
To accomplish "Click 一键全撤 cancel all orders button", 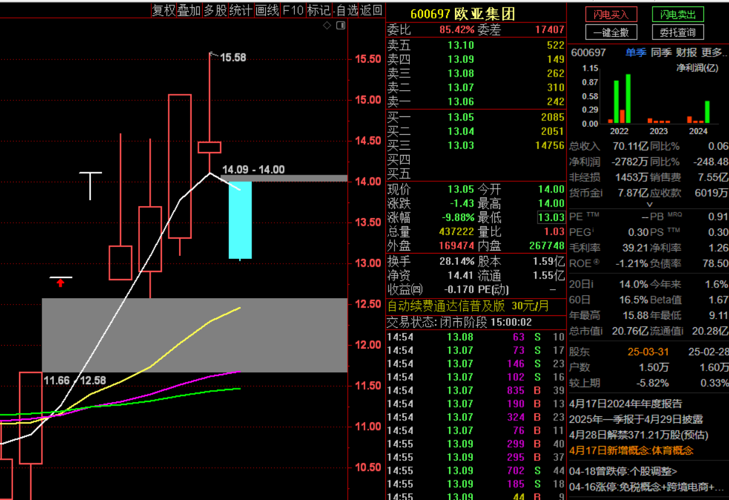I will click(x=611, y=32).
